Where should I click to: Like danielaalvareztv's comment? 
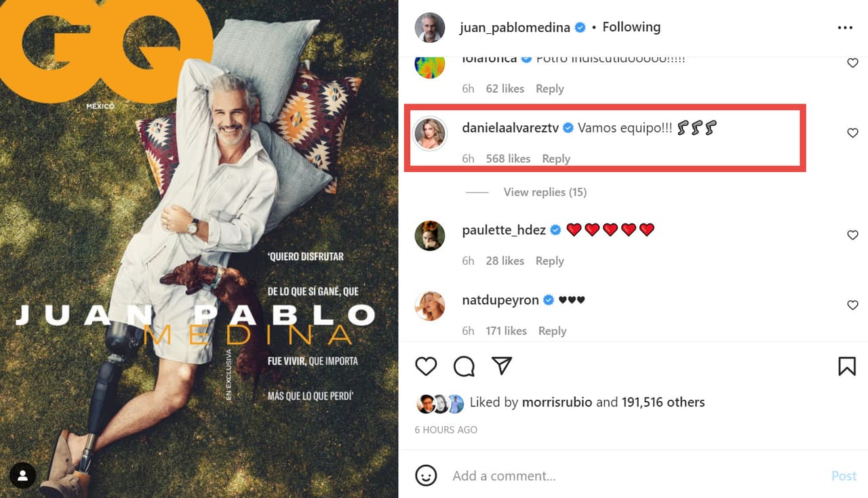853,133
